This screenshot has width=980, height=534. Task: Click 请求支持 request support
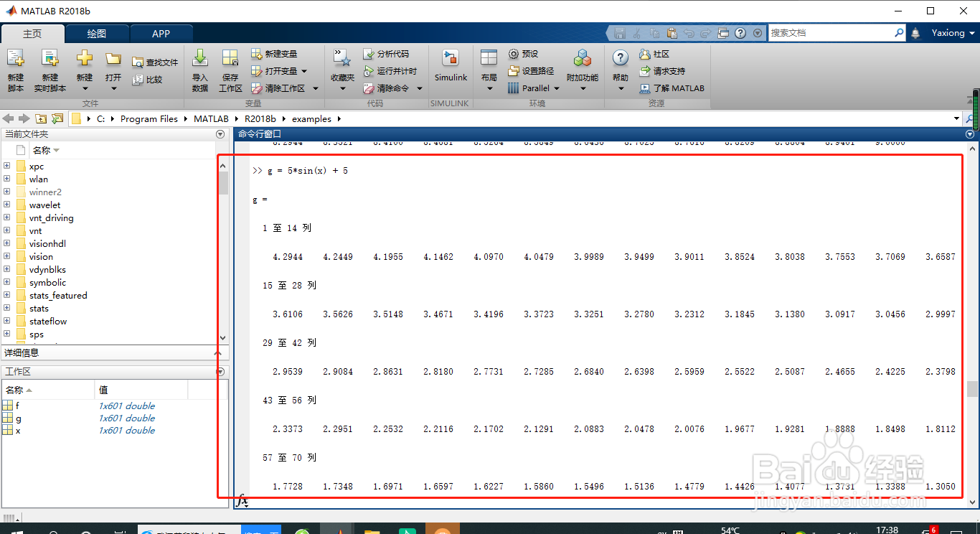click(662, 71)
